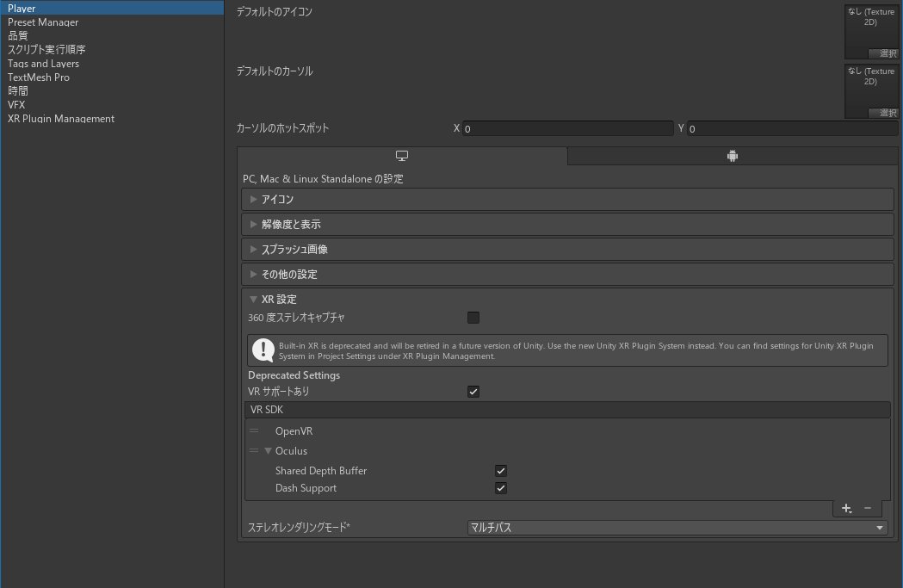Viewport: 903px width, 588px height.
Task: Switch to the PC standalone settings tab
Action: (x=401, y=156)
